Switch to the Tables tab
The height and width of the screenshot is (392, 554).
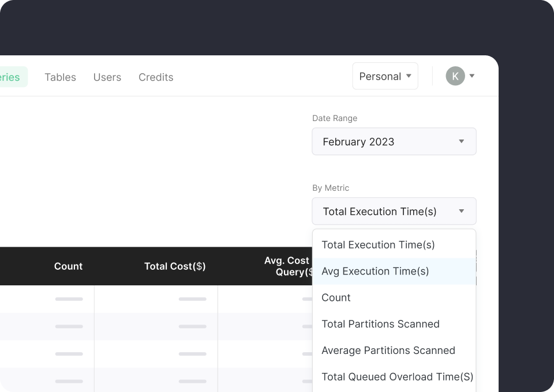click(60, 77)
